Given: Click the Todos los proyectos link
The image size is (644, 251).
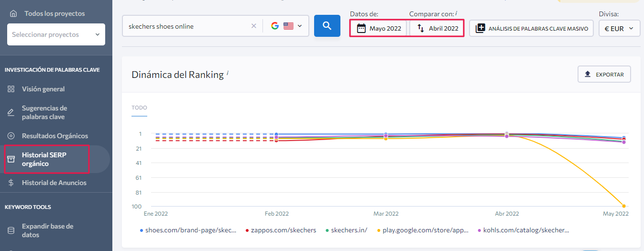Looking at the screenshot, I should click(x=55, y=13).
